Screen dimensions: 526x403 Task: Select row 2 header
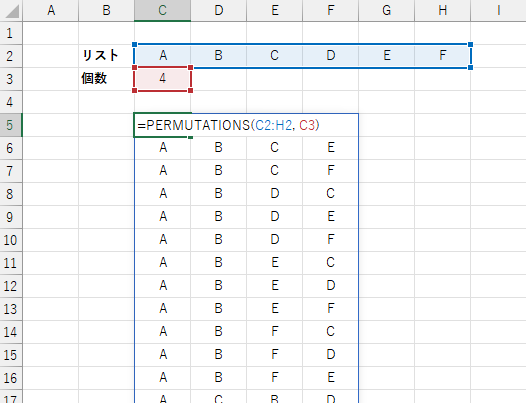tap(11, 56)
